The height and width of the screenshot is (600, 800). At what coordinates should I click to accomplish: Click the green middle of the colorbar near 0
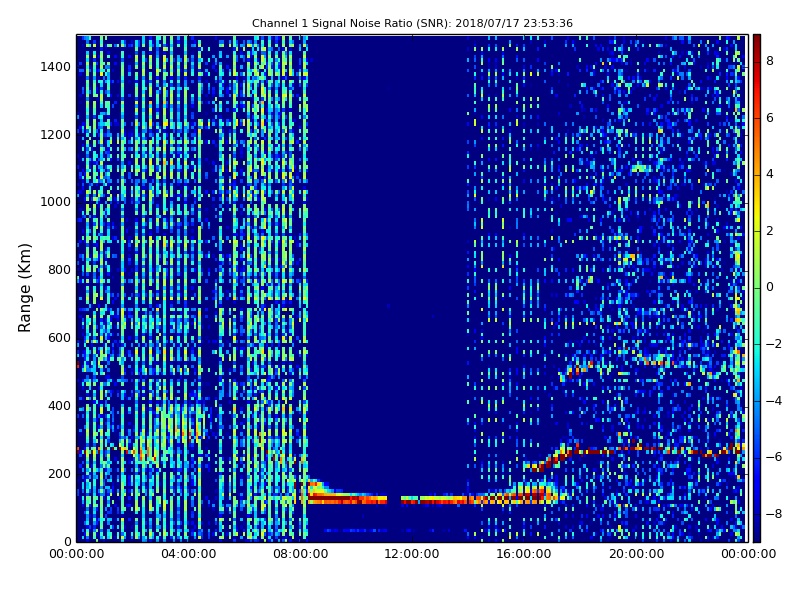point(757,287)
